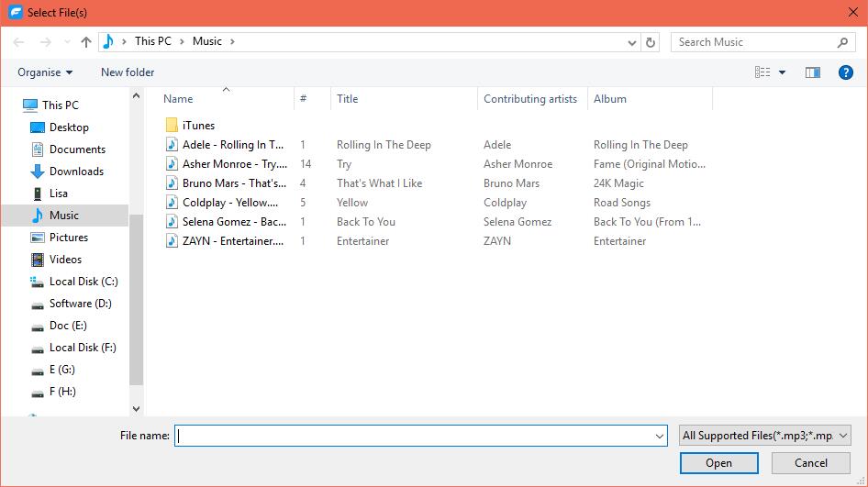Click the sidebar scrollbar thumb
This screenshot has height=487, width=868.
136,299
